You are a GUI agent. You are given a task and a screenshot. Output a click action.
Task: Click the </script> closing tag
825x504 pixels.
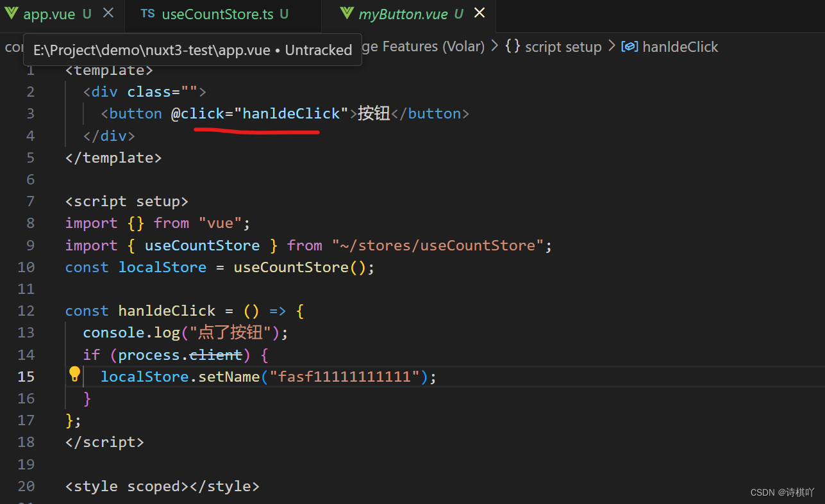point(104,442)
